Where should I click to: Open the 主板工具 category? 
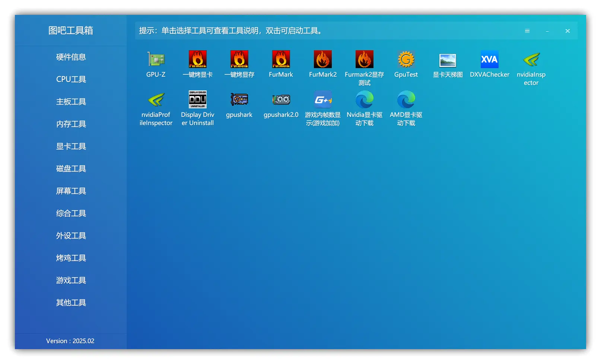pos(71,102)
